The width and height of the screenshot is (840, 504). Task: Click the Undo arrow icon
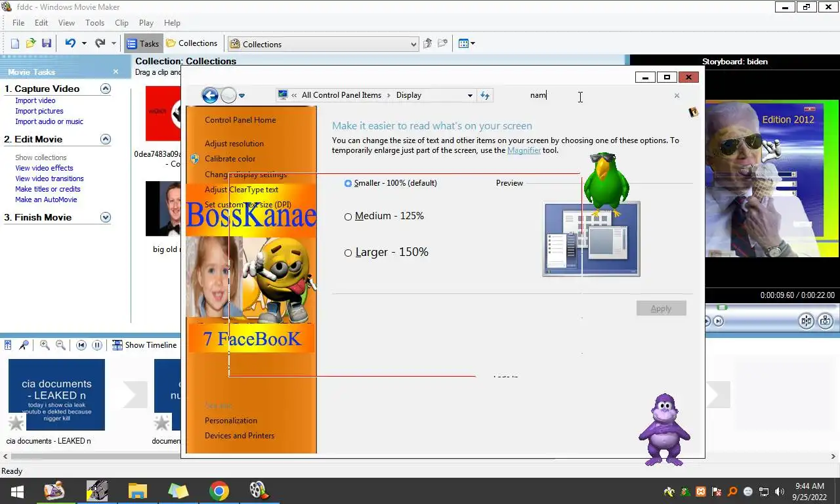(x=70, y=43)
